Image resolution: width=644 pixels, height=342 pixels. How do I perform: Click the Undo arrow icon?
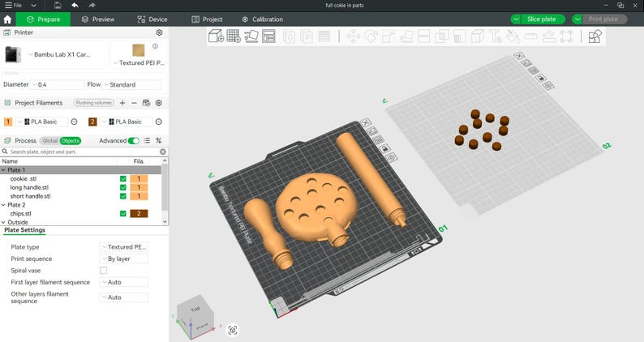75,6
